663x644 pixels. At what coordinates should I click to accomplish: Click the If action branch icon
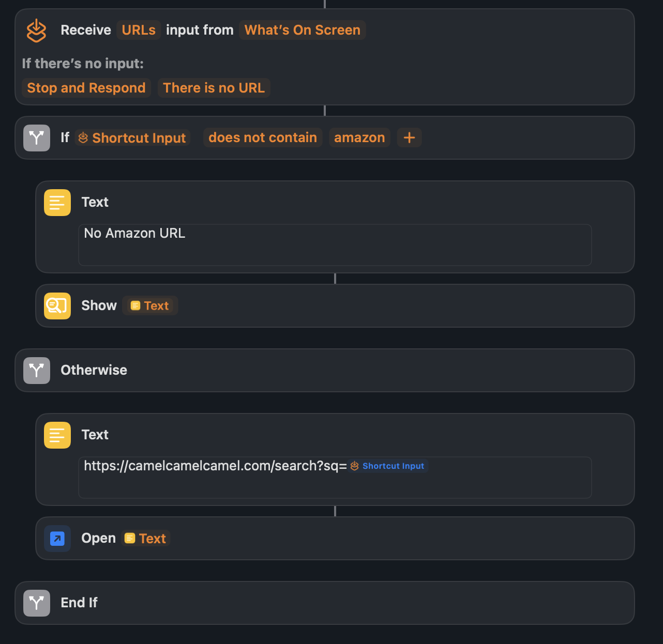[x=37, y=138]
